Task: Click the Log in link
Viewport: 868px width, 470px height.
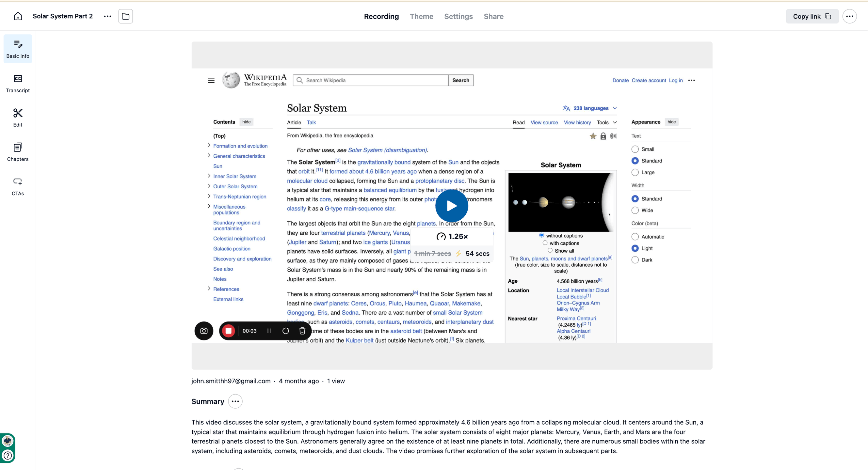Action: click(676, 80)
